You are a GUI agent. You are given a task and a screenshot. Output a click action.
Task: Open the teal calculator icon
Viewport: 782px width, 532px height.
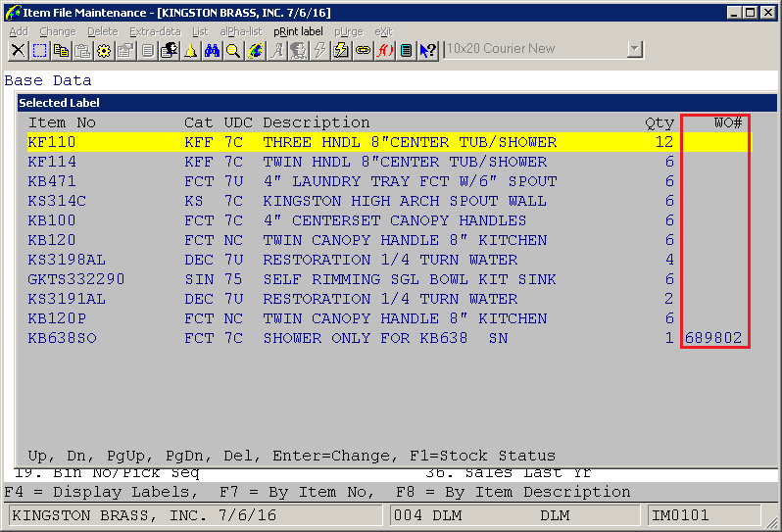click(x=406, y=50)
